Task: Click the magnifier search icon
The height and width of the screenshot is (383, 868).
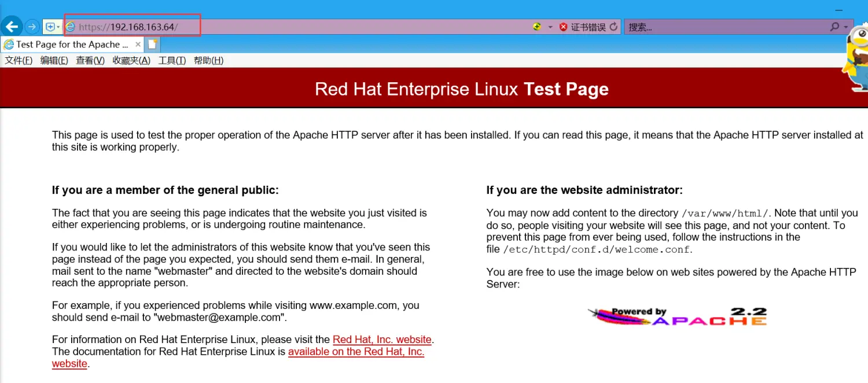Action: click(x=834, y=27)
